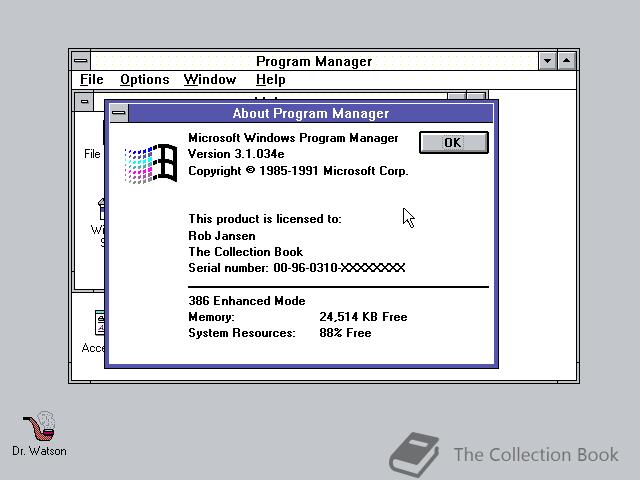Click the Dr. Watson label on the desktop
The height and width of the screenshot is (480, 640).
pyautogui.click(x=39, y=451)
